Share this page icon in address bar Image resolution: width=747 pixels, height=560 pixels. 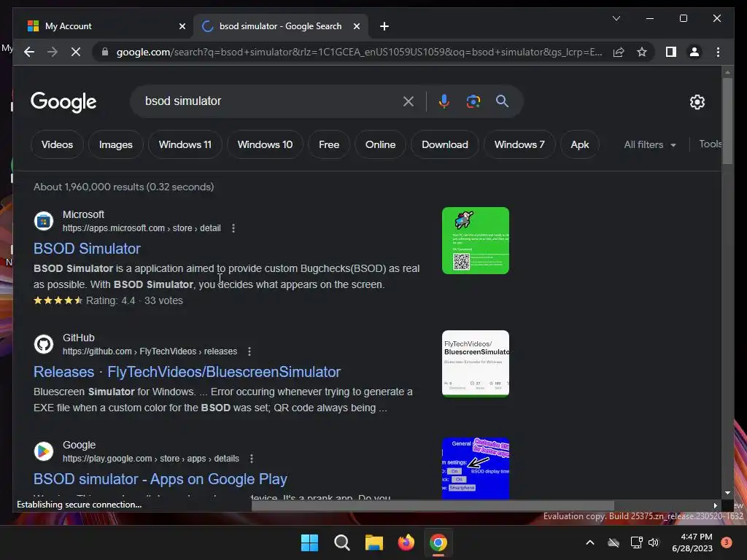click(x=619, y=52)
